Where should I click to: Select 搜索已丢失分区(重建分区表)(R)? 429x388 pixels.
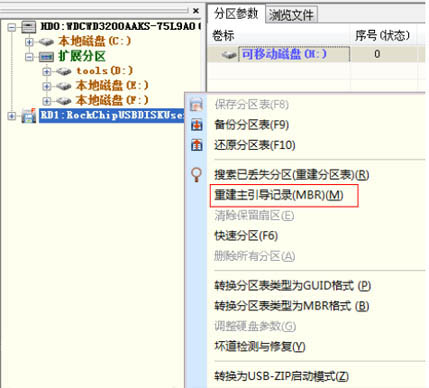coord(292,174)
